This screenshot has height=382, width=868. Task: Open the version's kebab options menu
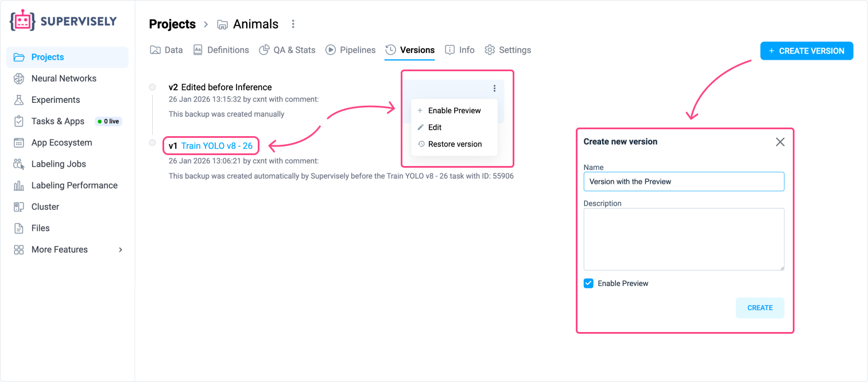(494, 88)
